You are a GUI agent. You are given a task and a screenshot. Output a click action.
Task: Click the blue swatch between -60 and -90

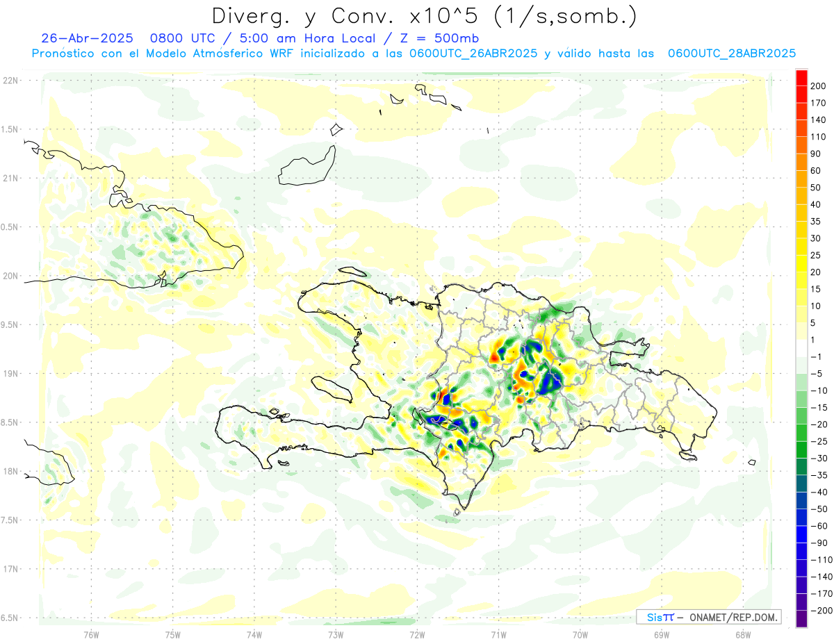(801, 534)
